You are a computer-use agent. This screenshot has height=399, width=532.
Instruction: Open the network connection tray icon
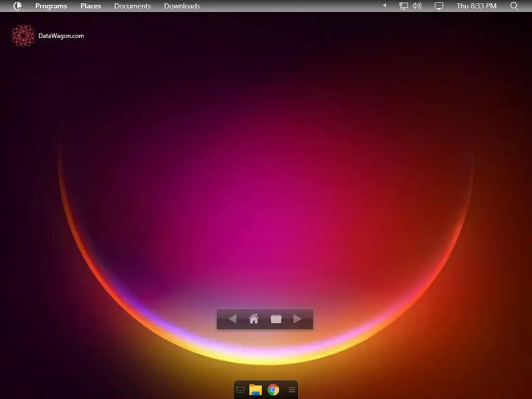[x=403, y=6]
